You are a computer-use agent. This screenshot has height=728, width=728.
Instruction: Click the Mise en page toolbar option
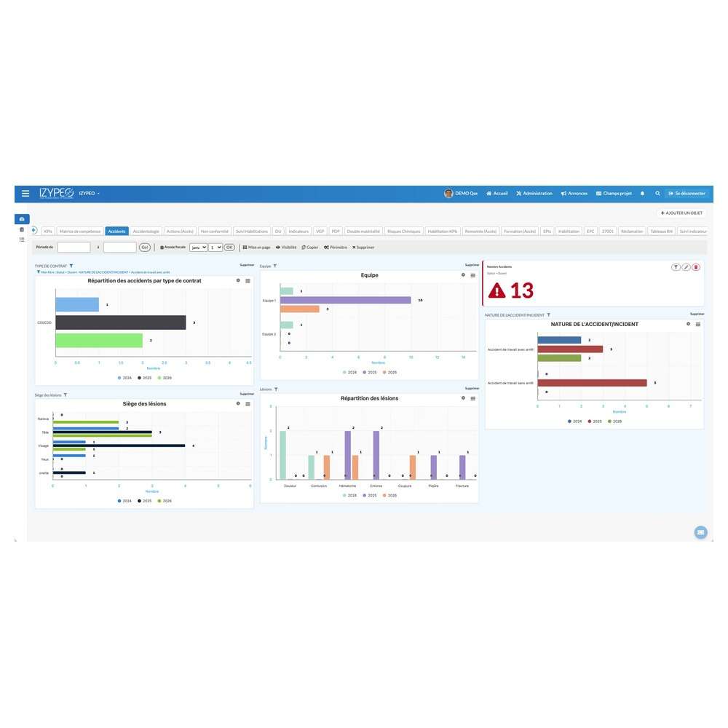[257, 248]
